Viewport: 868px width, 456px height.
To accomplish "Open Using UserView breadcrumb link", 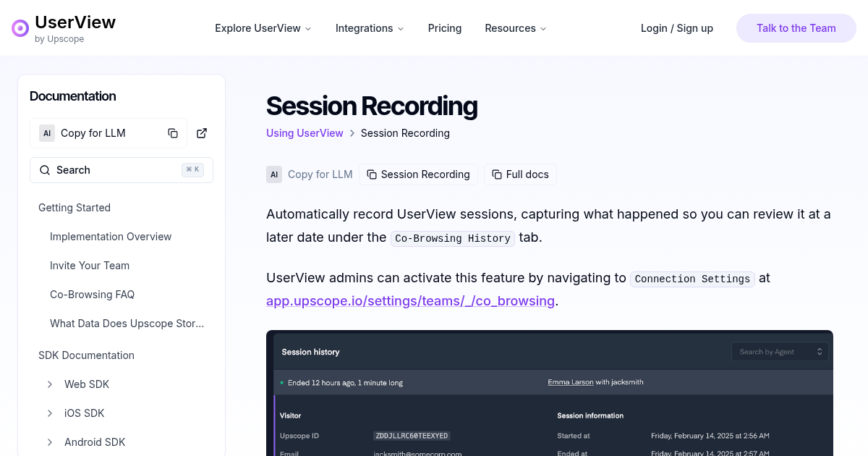I will (305, 133).
